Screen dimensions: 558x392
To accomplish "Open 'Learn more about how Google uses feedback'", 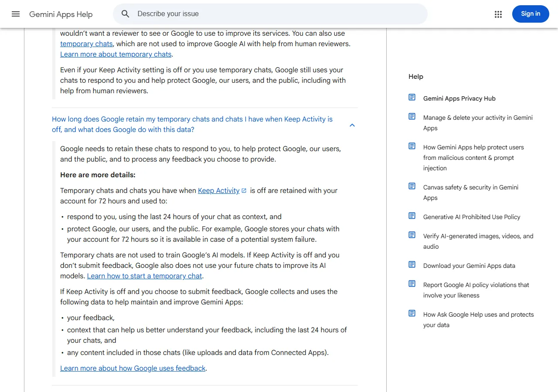I will tap(133, 368).
